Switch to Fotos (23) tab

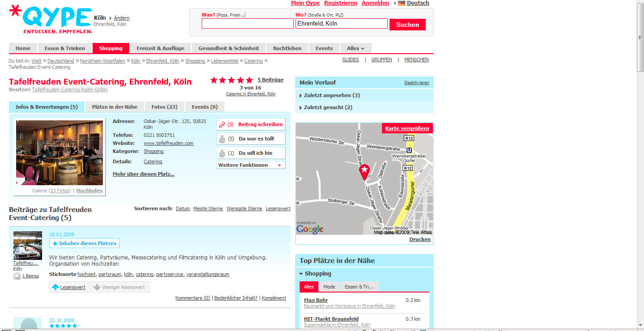coord(165,107)
